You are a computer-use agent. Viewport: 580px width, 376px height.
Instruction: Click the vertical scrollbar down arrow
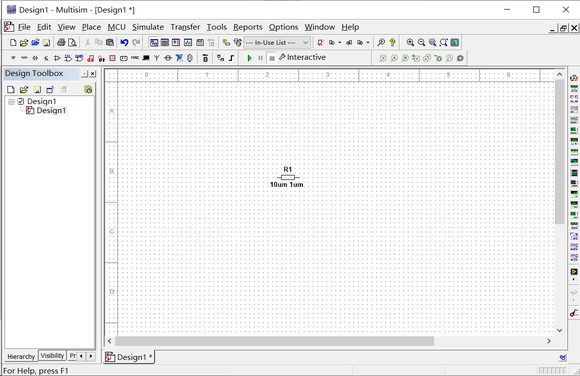click(559, 330)
